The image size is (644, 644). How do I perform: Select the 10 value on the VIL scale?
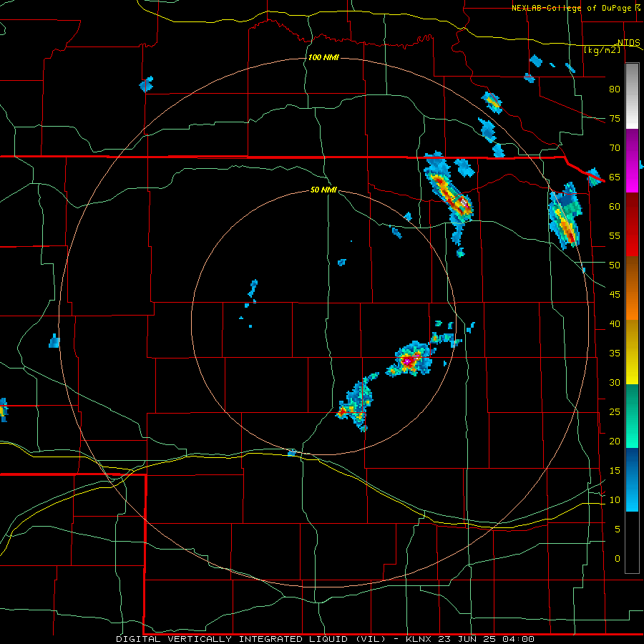[x=615, y=500]
